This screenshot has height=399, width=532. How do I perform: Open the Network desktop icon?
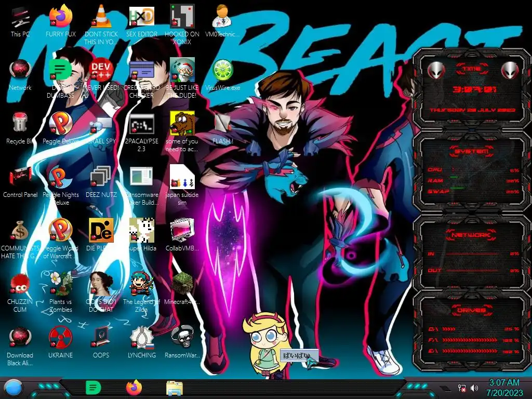tap(20, 70)
